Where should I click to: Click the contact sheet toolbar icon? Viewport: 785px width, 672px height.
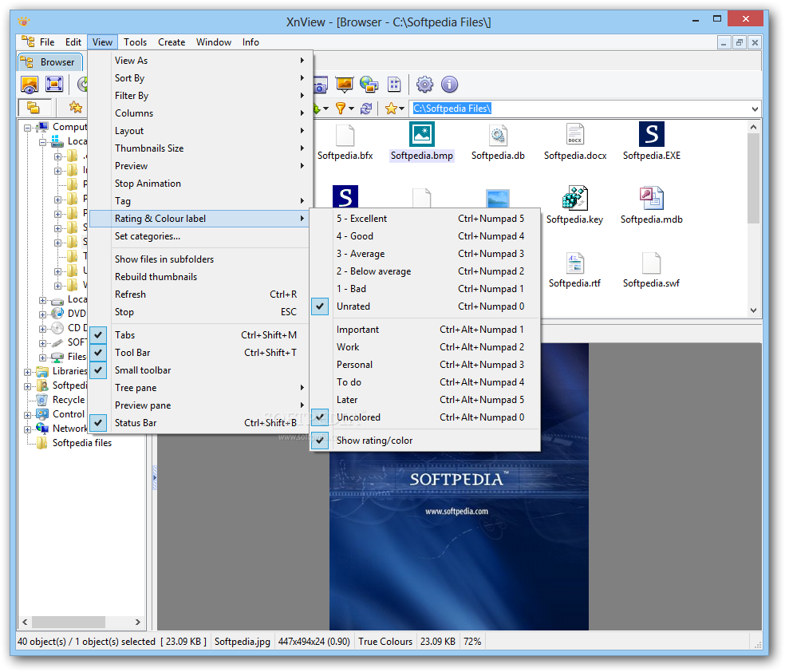[395, 84]
